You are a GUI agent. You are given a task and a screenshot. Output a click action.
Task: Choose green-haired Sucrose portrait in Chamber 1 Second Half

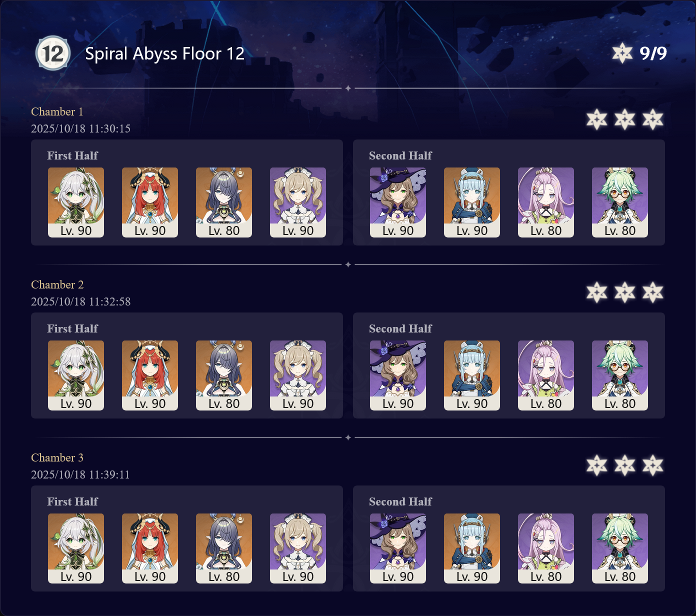point(620,202)
